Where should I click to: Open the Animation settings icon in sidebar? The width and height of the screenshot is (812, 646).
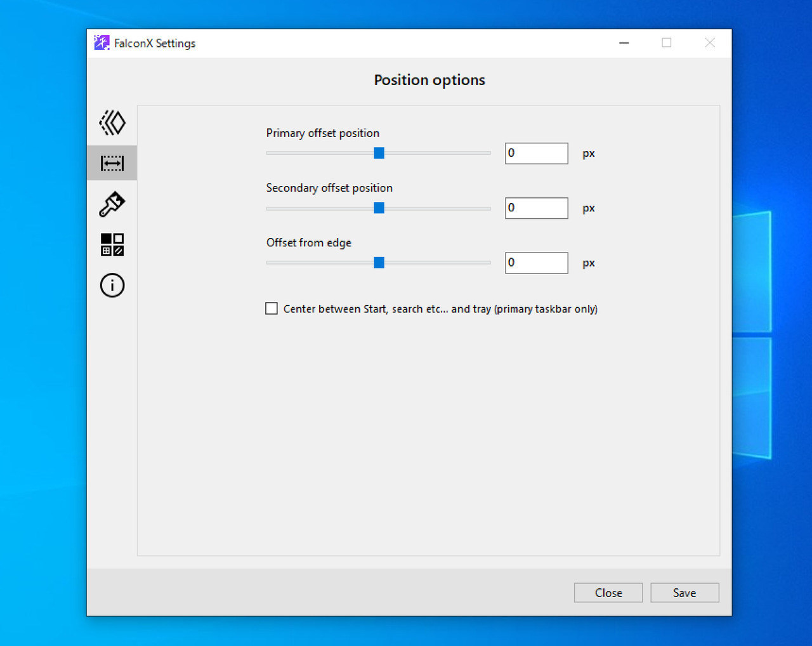click(112, 122)
